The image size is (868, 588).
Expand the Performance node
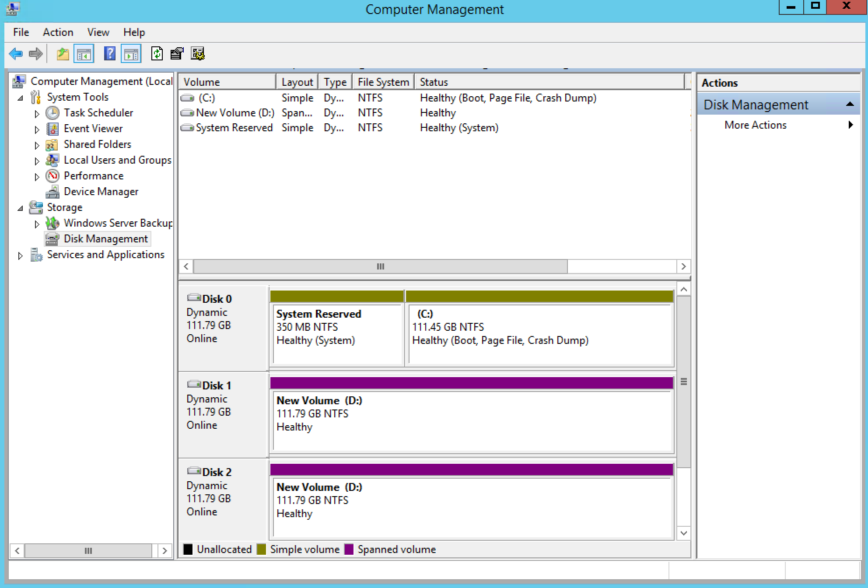pos(37,177)
